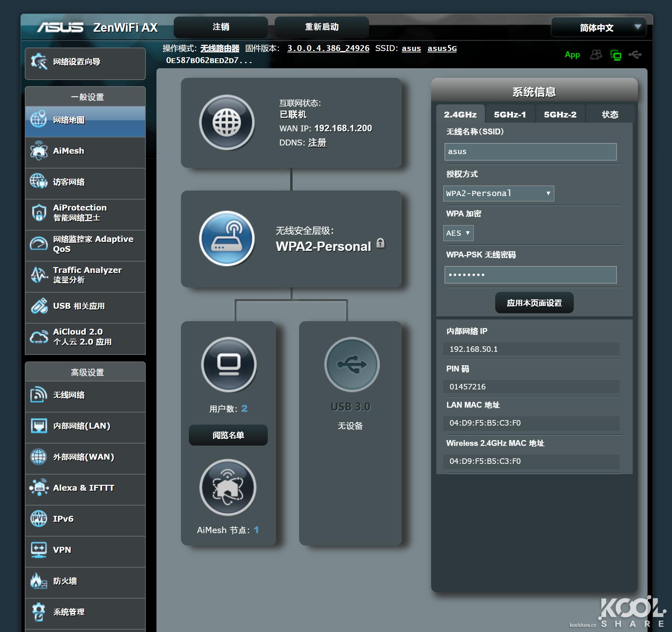Click the green client devices icon in header

point(616,55)
